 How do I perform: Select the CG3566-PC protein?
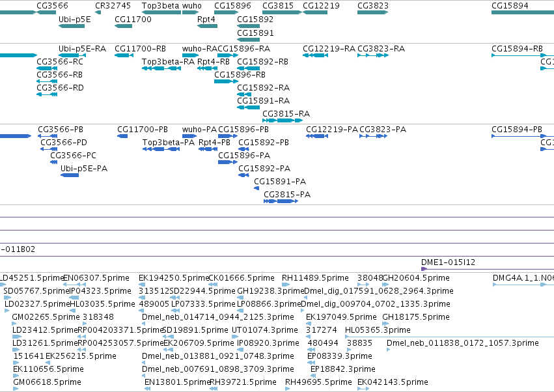pos(73,156)
